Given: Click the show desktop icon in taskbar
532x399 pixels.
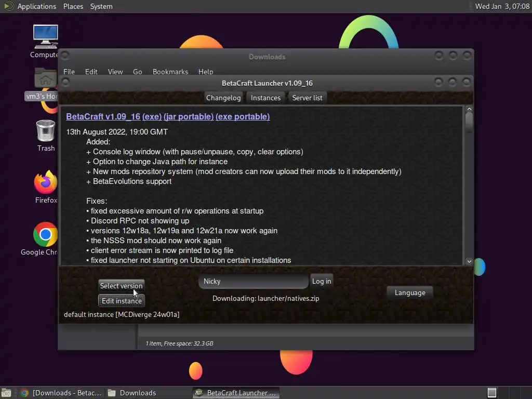Looking at the screenshot, I should click(x=6, y=393).
